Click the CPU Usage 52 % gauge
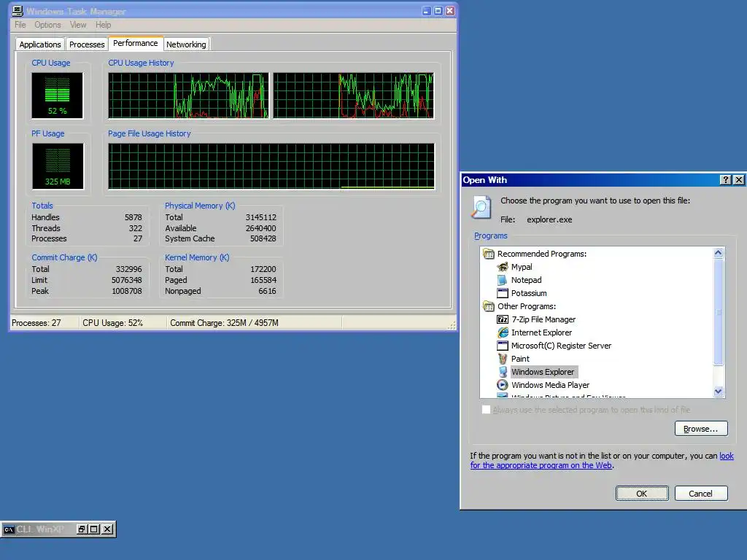The height and width of the screenshot is (560, 747). [57, 96]
